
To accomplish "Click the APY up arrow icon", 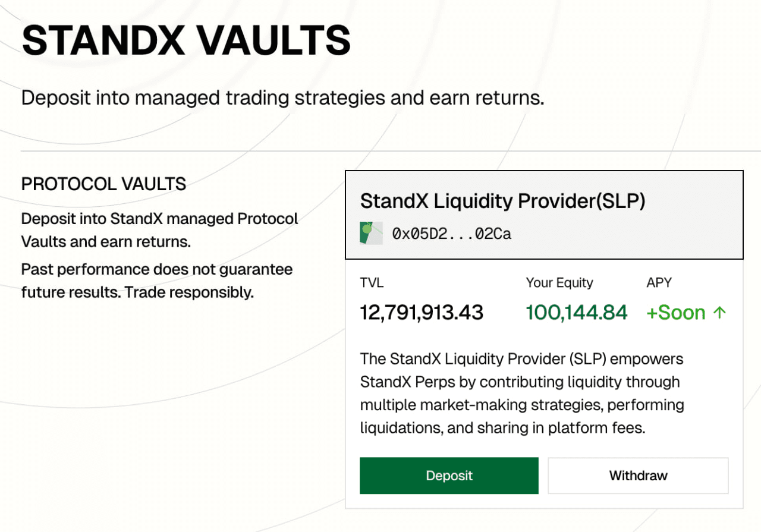I will (720, 313).
